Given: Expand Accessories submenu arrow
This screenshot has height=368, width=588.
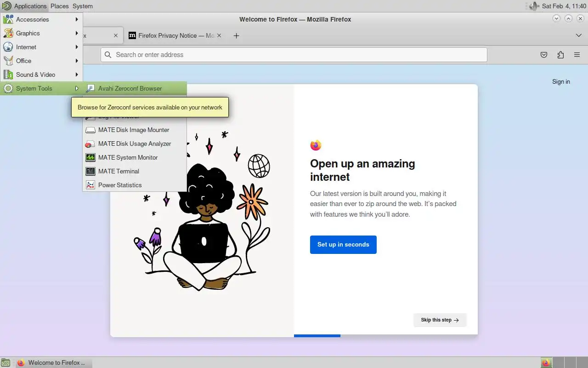Looking at the screenshot, I should coord(77,19).
